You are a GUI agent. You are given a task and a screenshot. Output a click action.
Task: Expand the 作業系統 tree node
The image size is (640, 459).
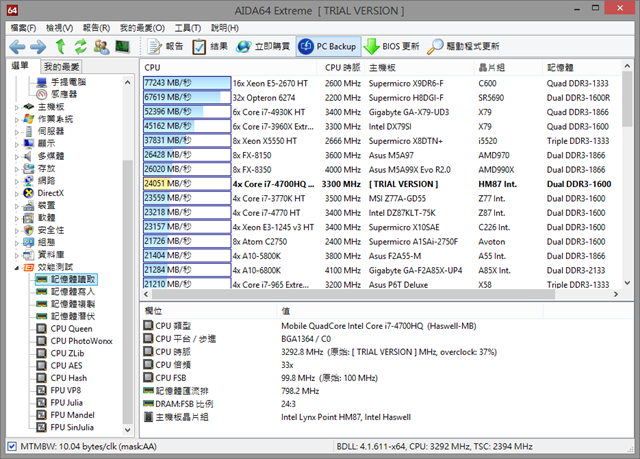click(17, 120)
